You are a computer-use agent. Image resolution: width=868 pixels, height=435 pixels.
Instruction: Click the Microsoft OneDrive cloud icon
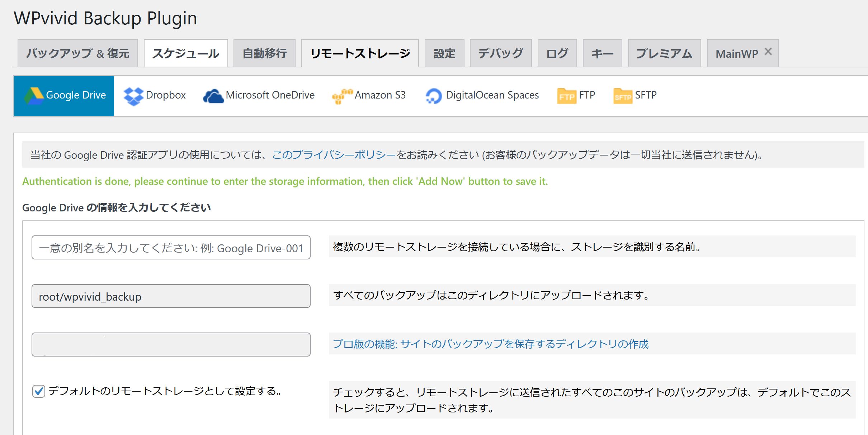(213, 96)
